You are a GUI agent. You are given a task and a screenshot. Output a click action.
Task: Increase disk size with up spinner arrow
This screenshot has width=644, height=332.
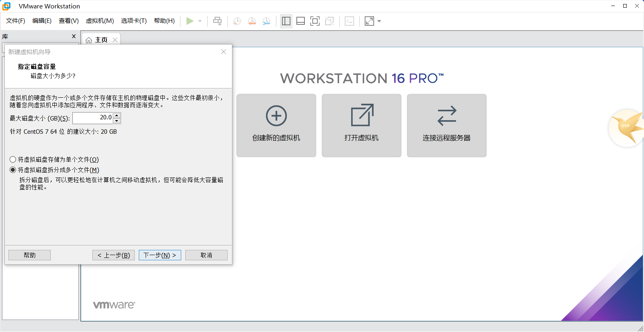click(x=117, y=115)
